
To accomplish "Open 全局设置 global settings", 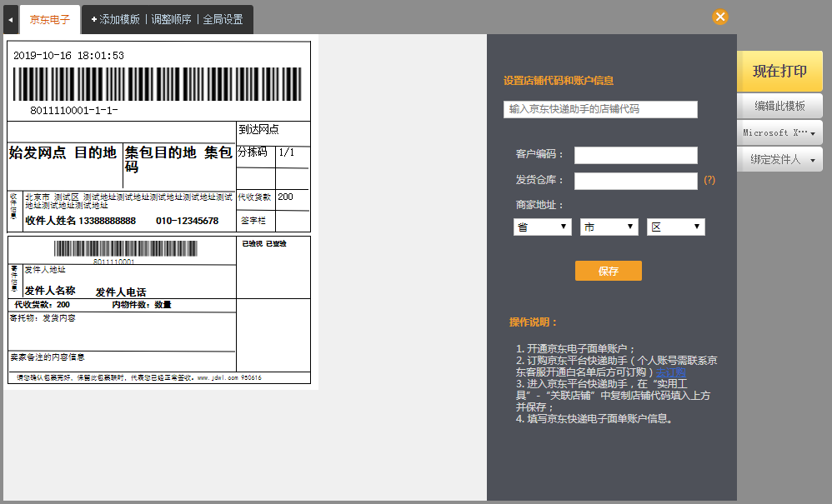I will (223, 20).
